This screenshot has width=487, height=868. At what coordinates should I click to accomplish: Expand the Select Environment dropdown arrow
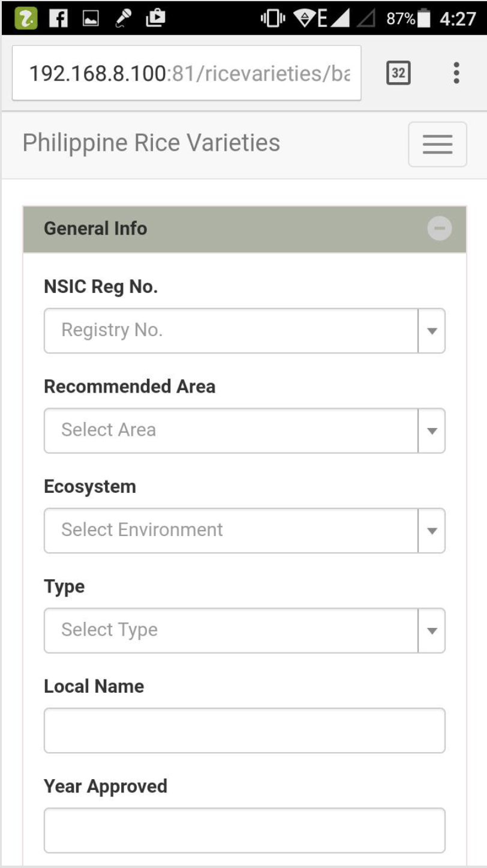(x=432, y=531)
